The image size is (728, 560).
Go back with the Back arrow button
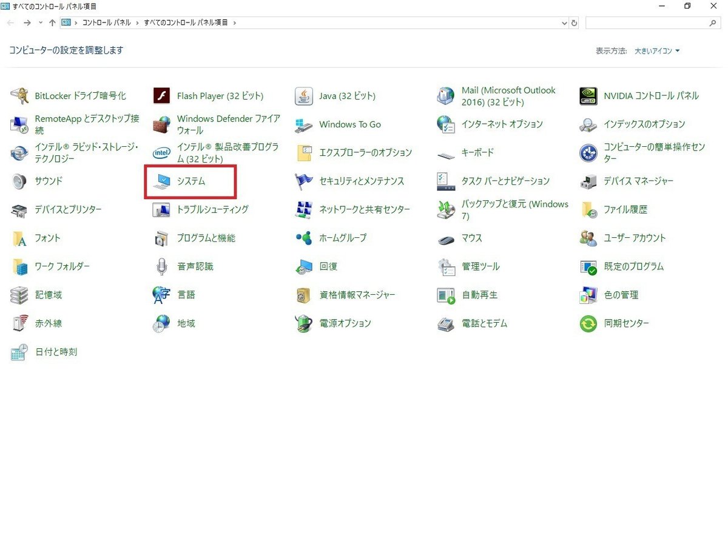11,23
